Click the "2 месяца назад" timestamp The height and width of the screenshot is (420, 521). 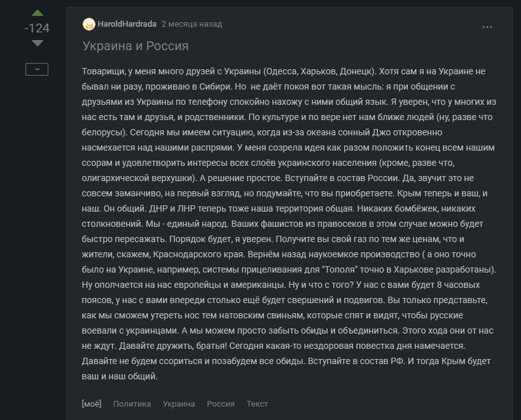tap(191, 24)
